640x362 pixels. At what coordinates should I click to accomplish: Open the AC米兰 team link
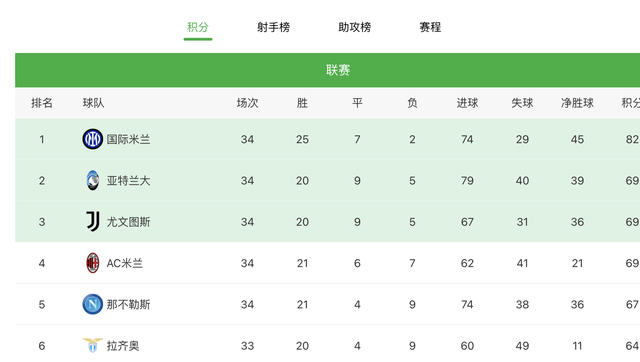(124, 263)
